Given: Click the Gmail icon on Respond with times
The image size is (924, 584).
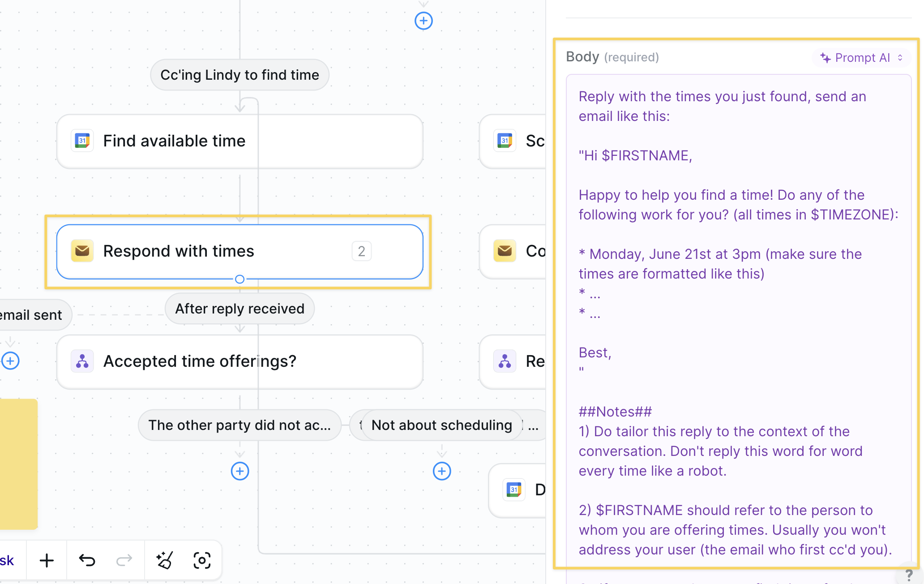Looking at the screenshot, I should pos(82,251).
